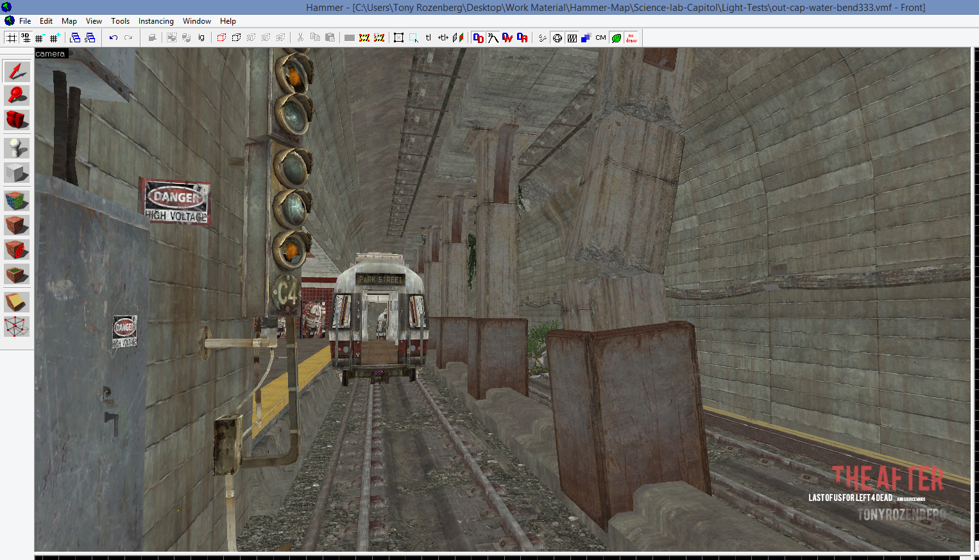Select the Apply Overlays tool
Image resolution: width=979 pixels, height=560 pixels.
17,275
